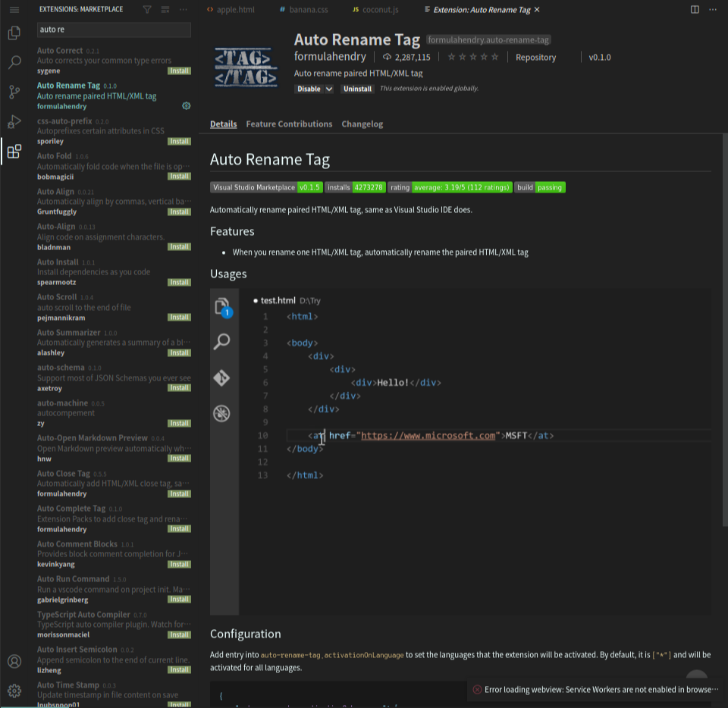
Task: Select Auto Time Stamp in extension list
Action: click(x=114, y=694)
